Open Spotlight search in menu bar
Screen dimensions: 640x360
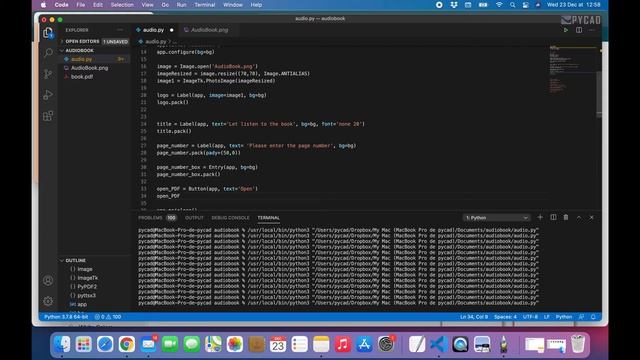[x=512, y=5]
